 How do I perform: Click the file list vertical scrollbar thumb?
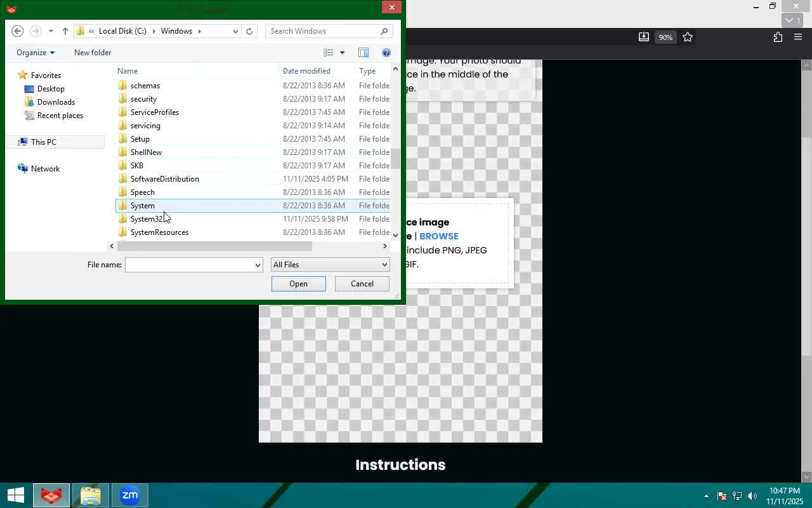pyautogui.click(x=395, y=159)
